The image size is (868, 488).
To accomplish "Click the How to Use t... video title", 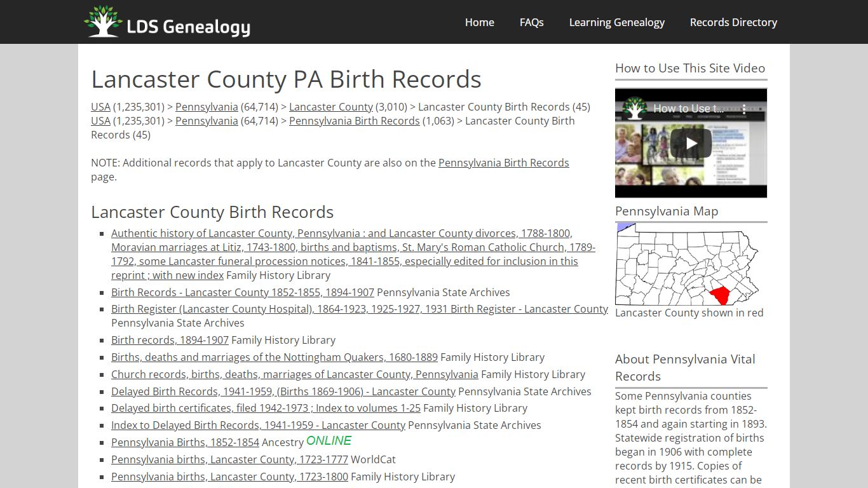I will pyautogui.click(x=688, y=109).
